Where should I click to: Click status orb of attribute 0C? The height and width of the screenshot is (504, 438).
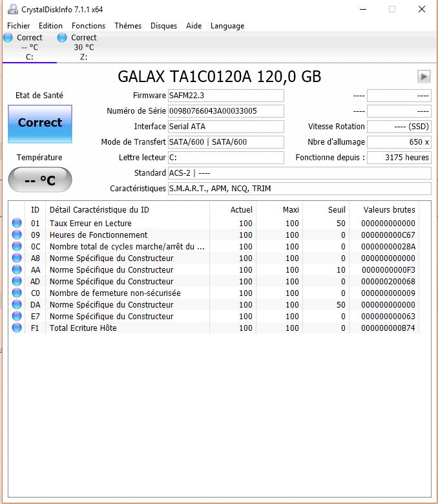(17, 246)
